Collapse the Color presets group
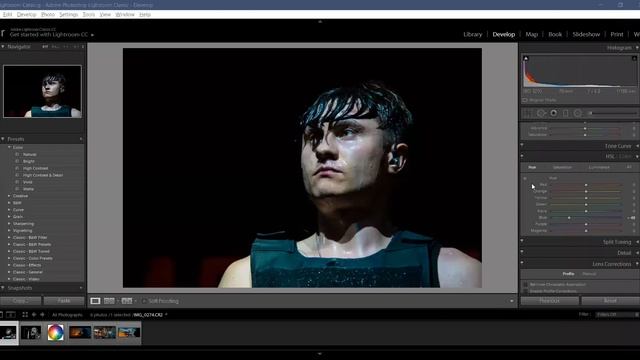640x360 pixels. point(9,147)
